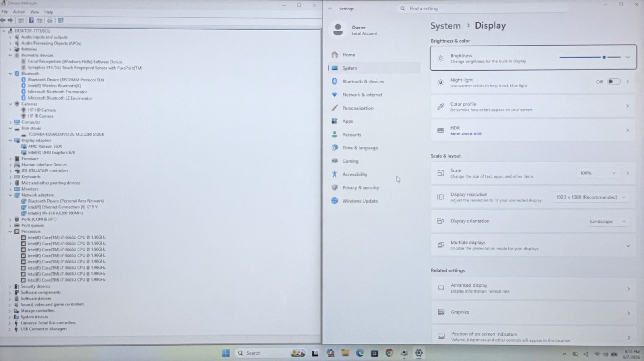Open Display resolution dropdown
The height and width of the screenshot is (361, 644).
click(590, 197)
